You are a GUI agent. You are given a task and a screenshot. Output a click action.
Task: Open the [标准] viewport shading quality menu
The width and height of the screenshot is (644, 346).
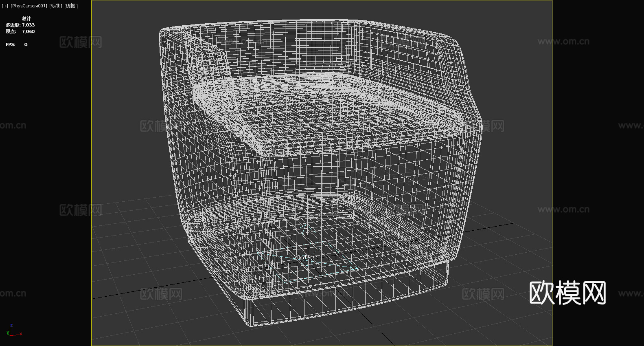56,6
